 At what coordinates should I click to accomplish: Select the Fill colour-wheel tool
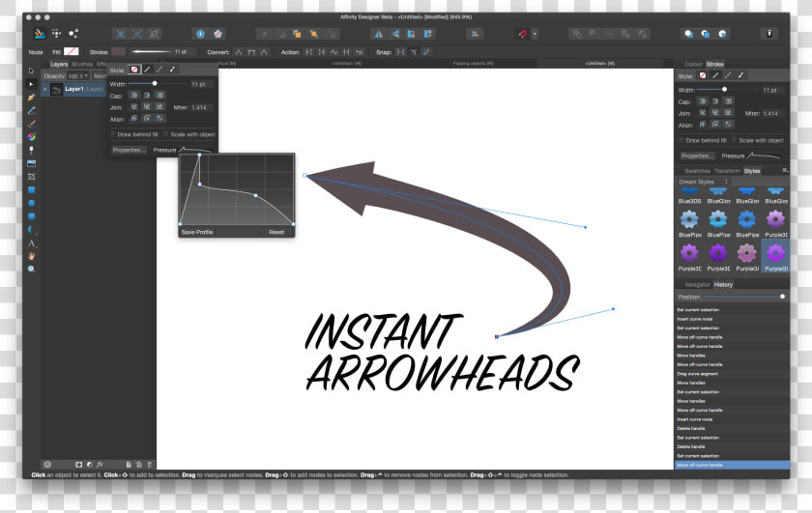[31, 136]
